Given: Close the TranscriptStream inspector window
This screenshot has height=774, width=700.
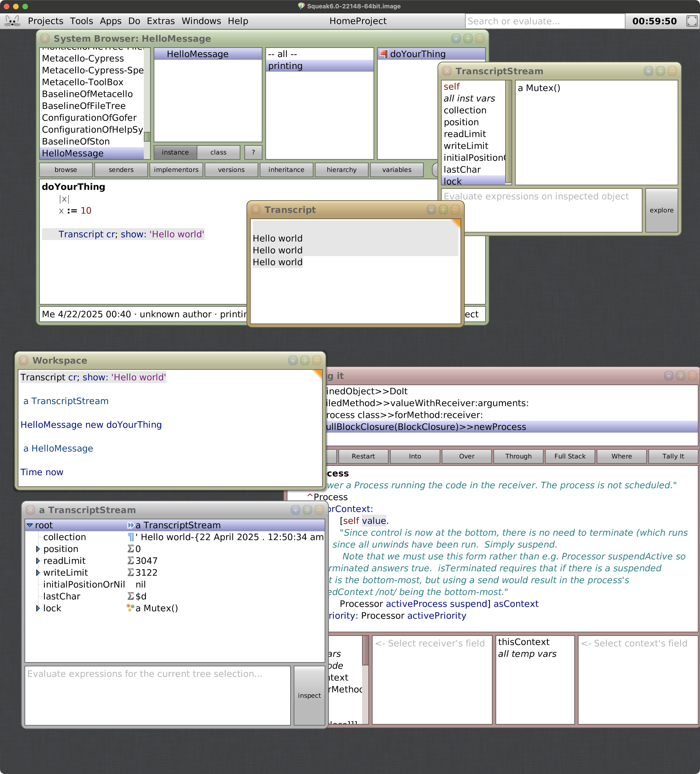Looking at the screenshot, I should point(447,71).
